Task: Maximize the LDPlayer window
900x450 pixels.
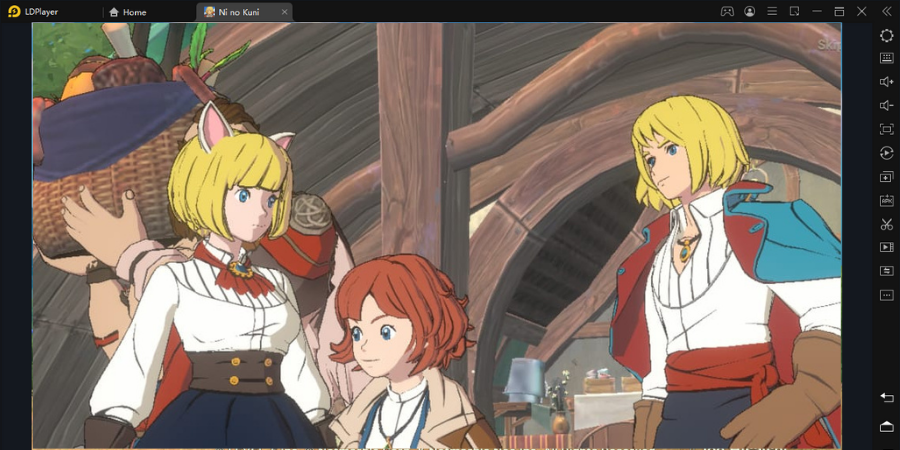Action: point(839,11)
